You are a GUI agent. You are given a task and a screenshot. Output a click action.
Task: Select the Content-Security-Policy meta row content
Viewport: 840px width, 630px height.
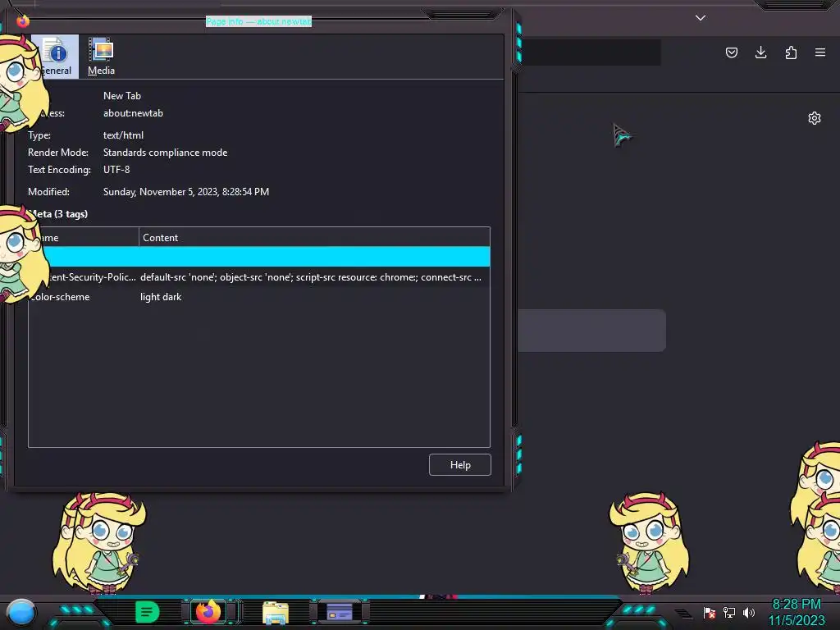coord(311,277)
